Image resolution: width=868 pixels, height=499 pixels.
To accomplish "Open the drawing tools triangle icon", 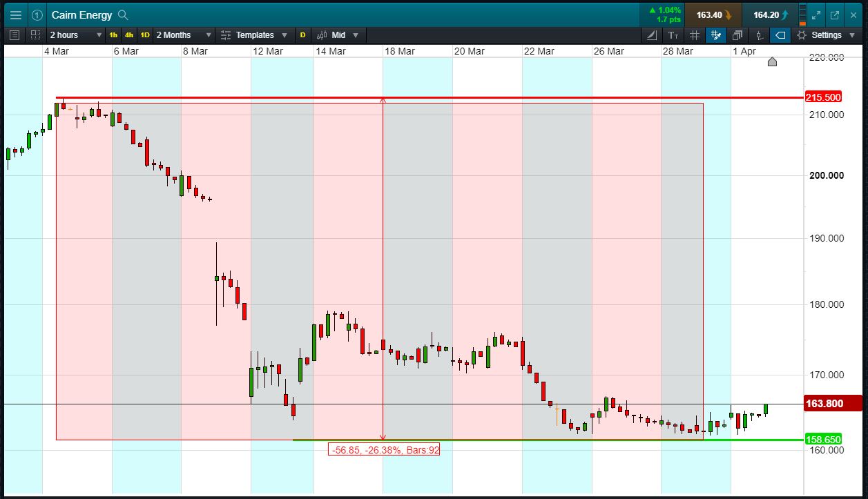I will coord(653,35).
